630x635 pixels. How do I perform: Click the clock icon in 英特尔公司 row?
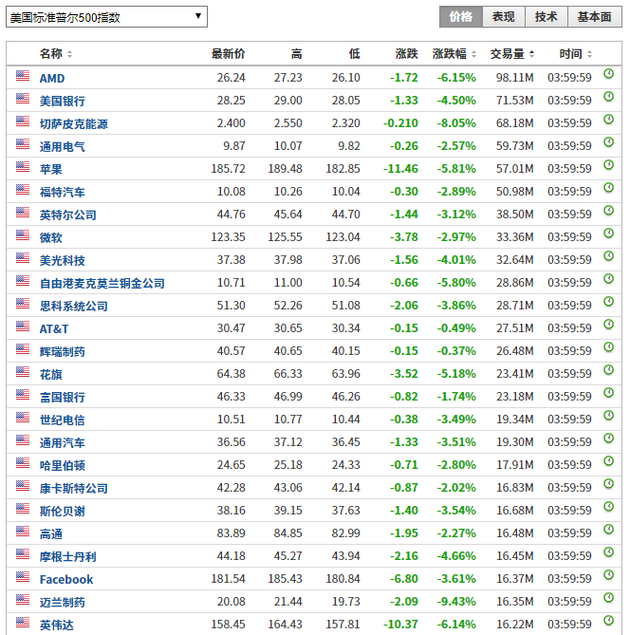[x=609, y=210]
